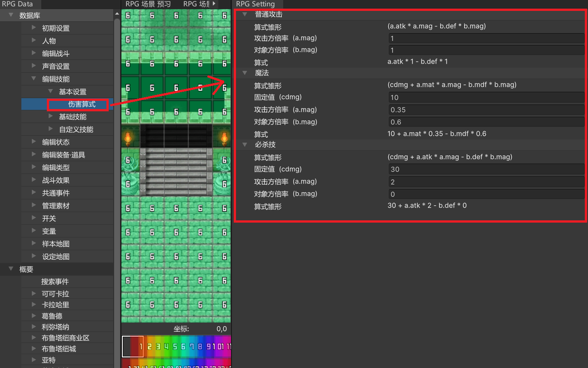This screenshot has width=588, height=368.
Task: Expand the 卡拉哈里 map entry
Action: (x=34, y=305)
